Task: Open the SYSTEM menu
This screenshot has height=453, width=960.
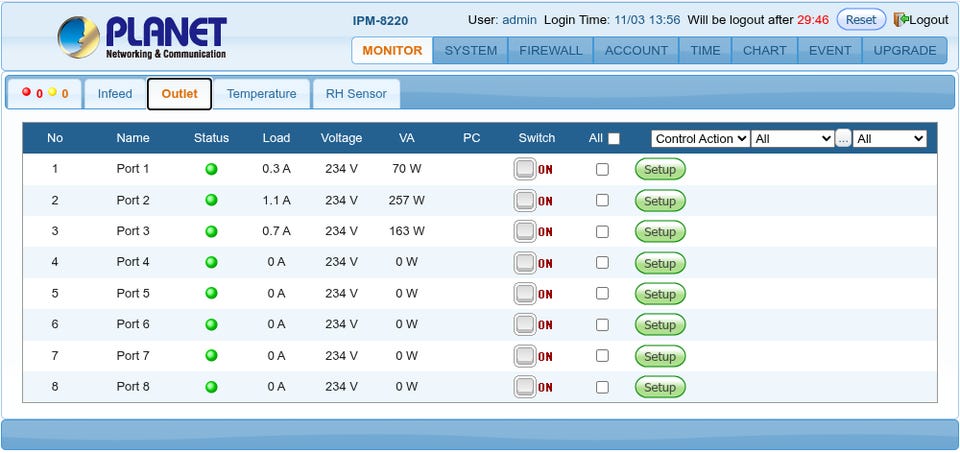Action: click(470, 50)
